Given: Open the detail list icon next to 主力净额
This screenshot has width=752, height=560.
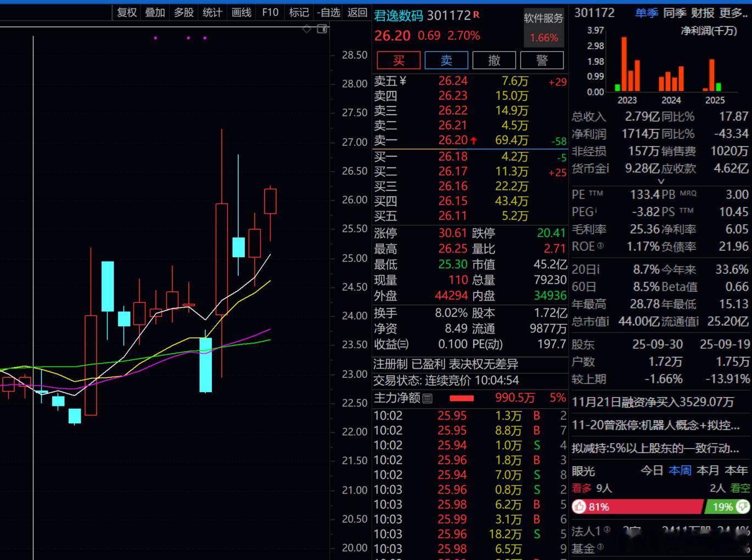Looking at the screenshot, I should coord(428,398).
